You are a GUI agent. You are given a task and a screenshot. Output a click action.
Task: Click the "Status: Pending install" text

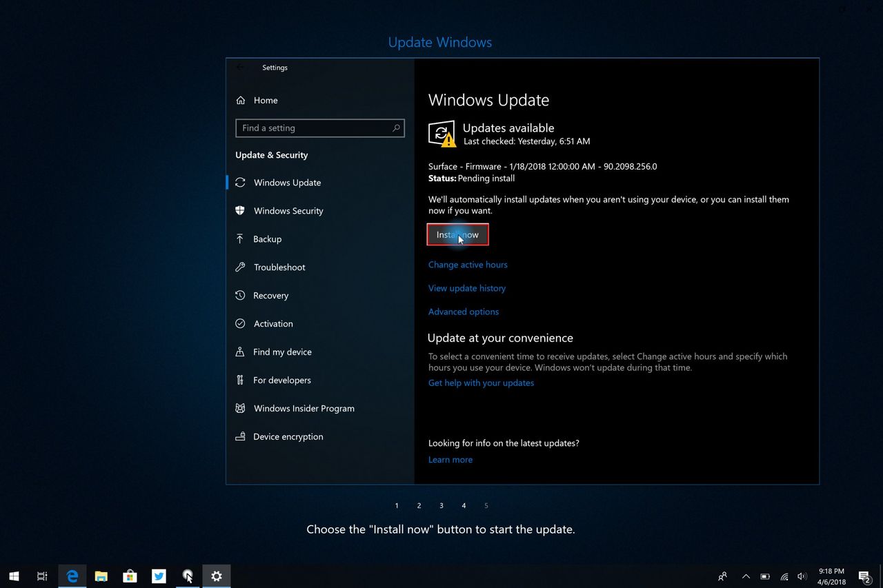coord(472,178)
